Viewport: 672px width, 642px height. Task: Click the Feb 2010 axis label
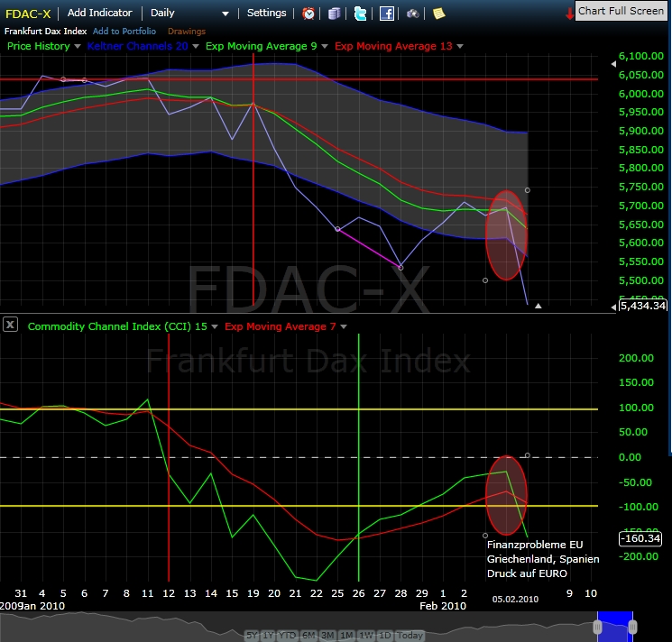(443, 606)
